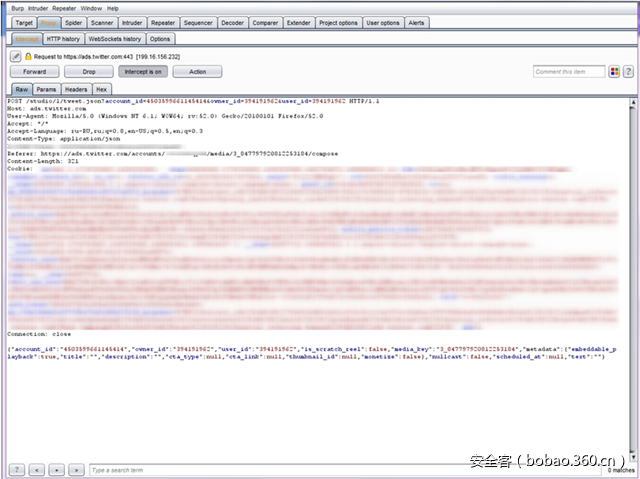Viewport: 640px width, 479px height.
Task: Go to next search match
Action: [76, 469]
